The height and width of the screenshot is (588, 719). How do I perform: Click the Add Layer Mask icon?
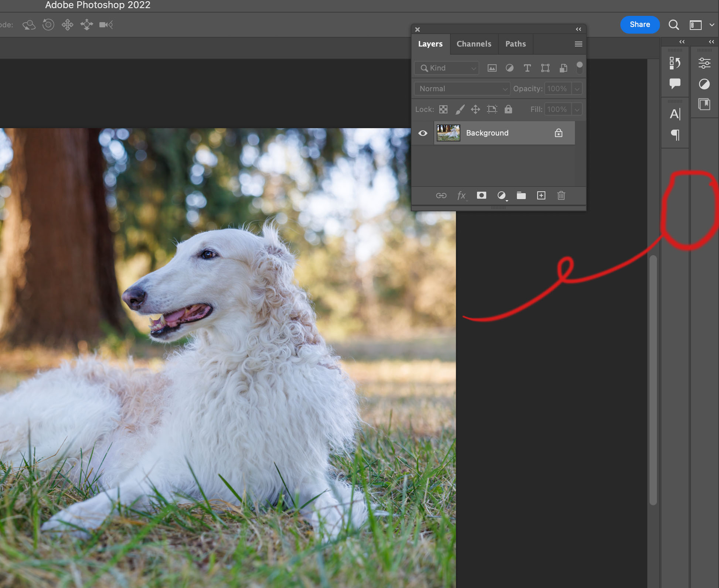click(481, 195)
